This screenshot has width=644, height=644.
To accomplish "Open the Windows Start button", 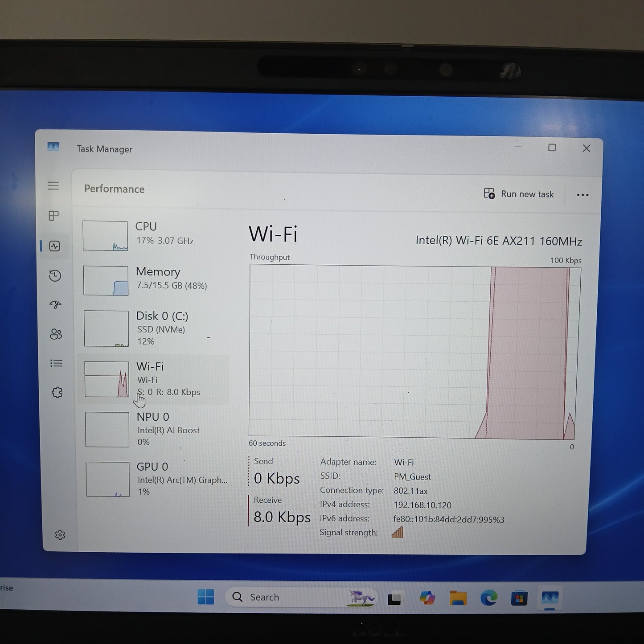I will [206, 596].
